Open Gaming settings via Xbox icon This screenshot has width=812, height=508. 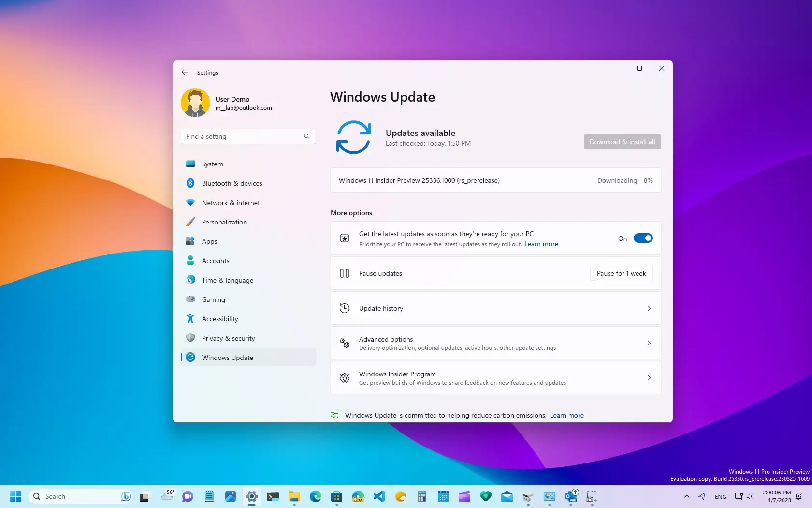click(x=190, y=299)
